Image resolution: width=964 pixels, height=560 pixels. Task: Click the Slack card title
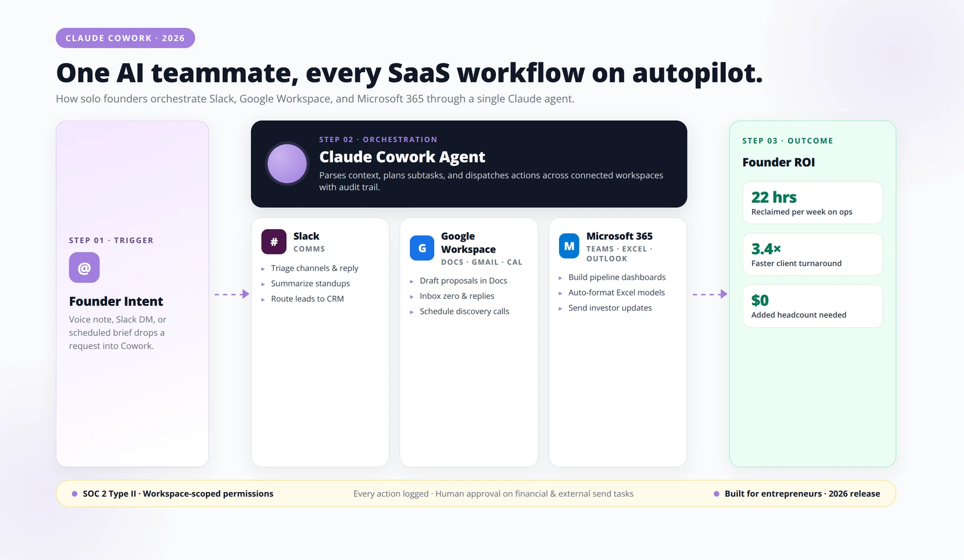(x=306, y=236)
